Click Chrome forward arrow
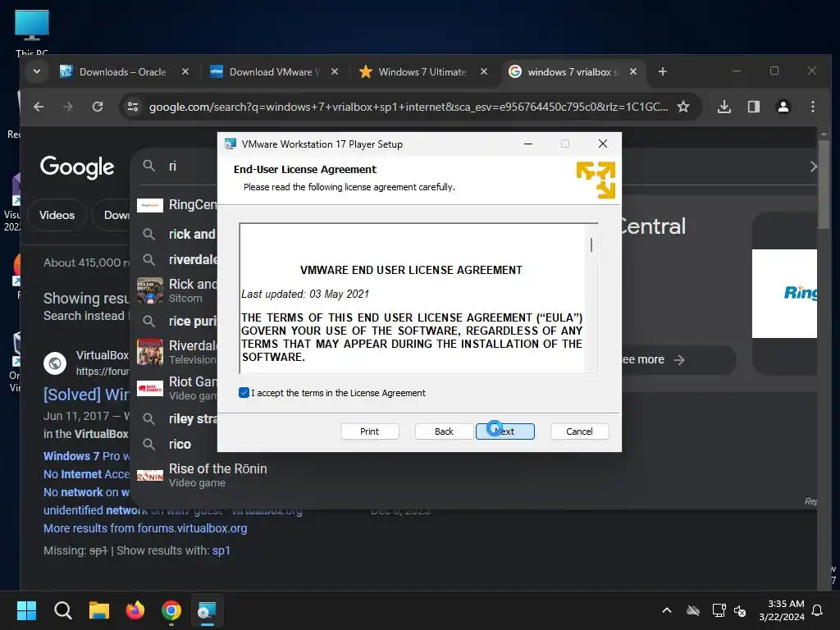 pyautogui.click(x=67, y=107)
